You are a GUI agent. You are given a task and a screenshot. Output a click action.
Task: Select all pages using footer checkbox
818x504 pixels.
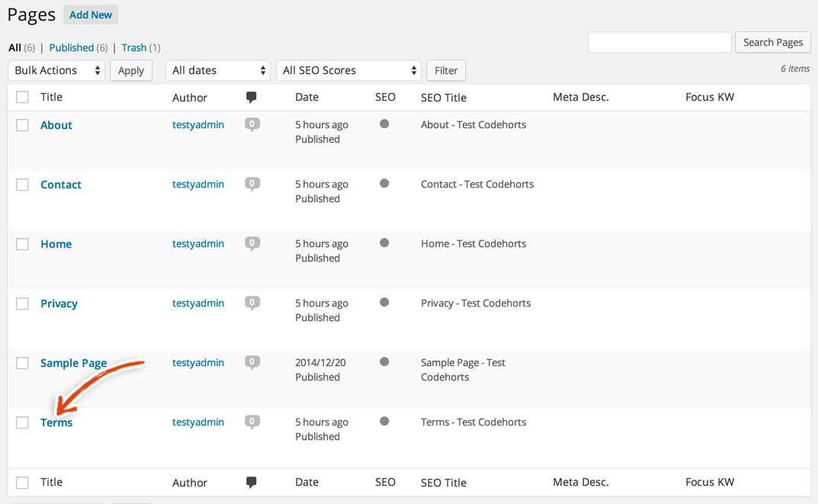22,483
